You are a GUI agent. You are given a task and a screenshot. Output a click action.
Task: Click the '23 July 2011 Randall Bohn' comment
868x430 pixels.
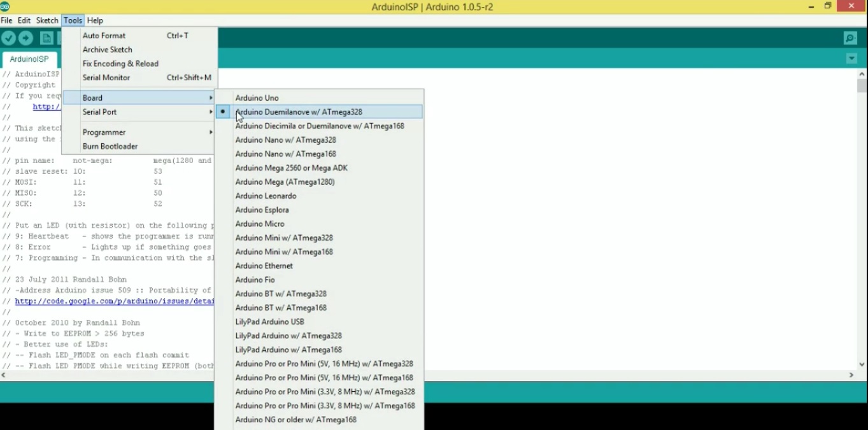(71, 280)
